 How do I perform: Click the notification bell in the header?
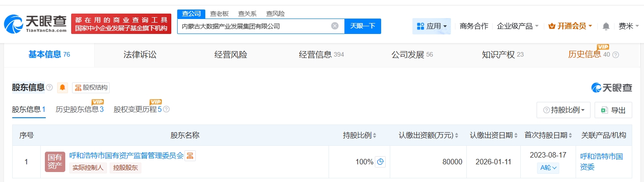pos(606,26)
